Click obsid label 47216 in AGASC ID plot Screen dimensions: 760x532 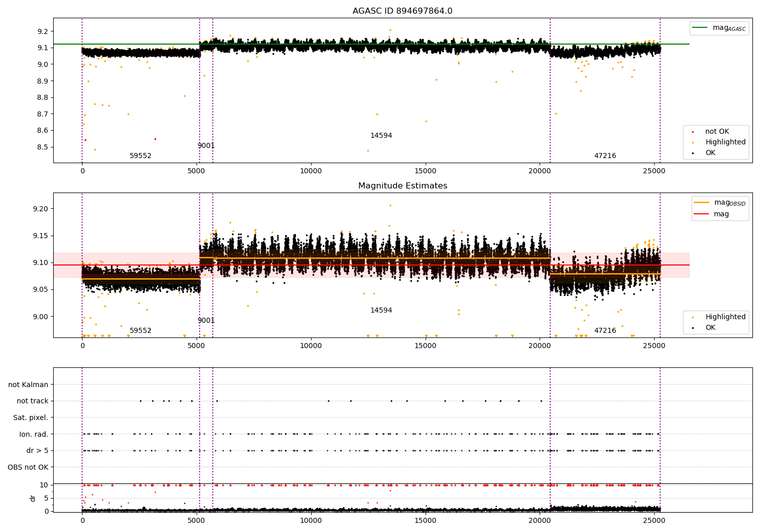tap(605, 156)
